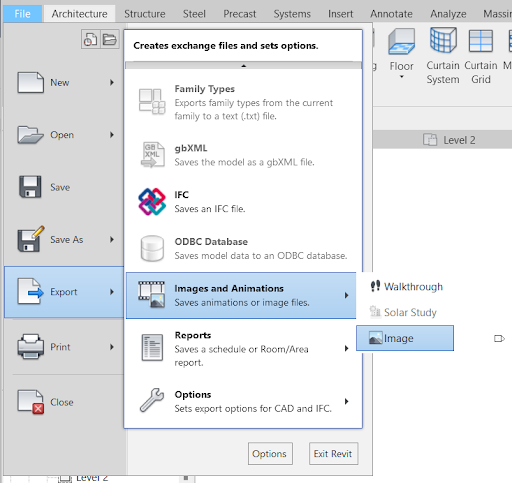Image resolution: width=512 pixels, height=483 pixels.
Task: Click the Close document icon
Action: (31, 402)
